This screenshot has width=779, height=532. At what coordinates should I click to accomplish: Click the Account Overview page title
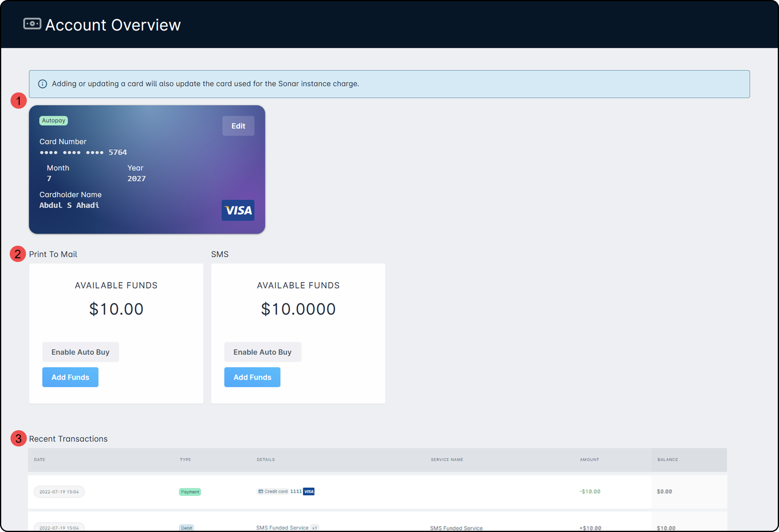[x=113, y=25]
